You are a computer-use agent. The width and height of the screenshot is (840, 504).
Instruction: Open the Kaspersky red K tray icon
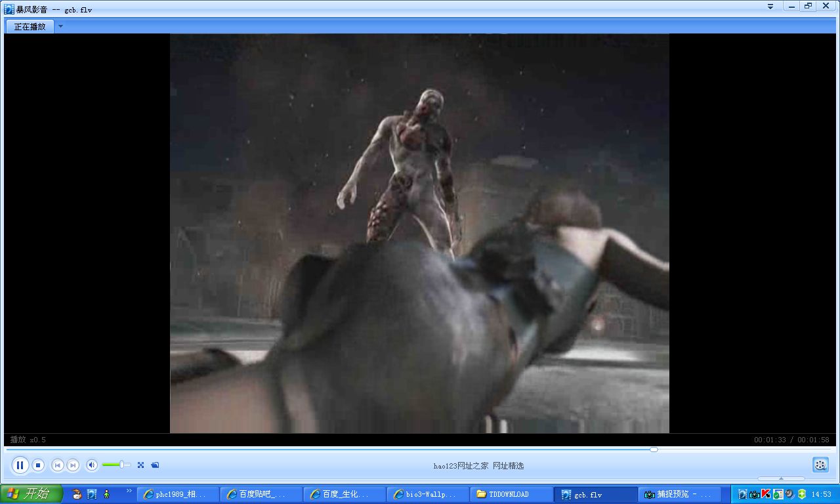[x=766, y=494]
